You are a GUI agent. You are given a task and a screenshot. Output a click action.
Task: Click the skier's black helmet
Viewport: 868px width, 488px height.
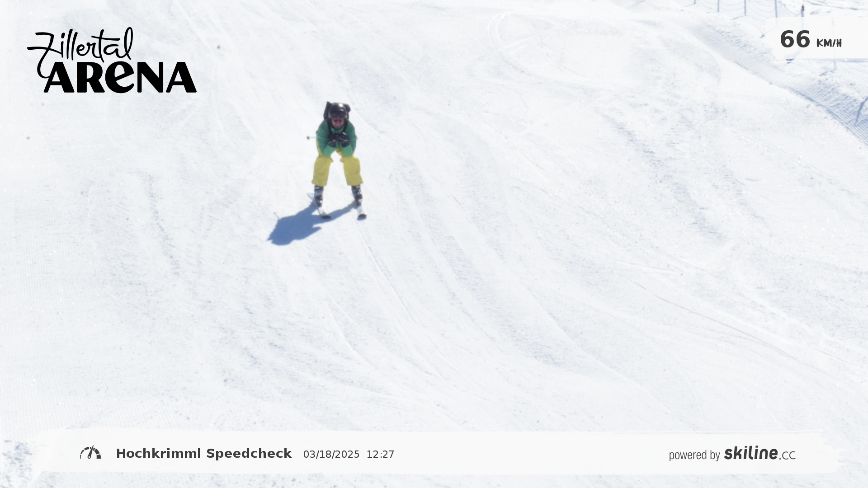[338, 110]
